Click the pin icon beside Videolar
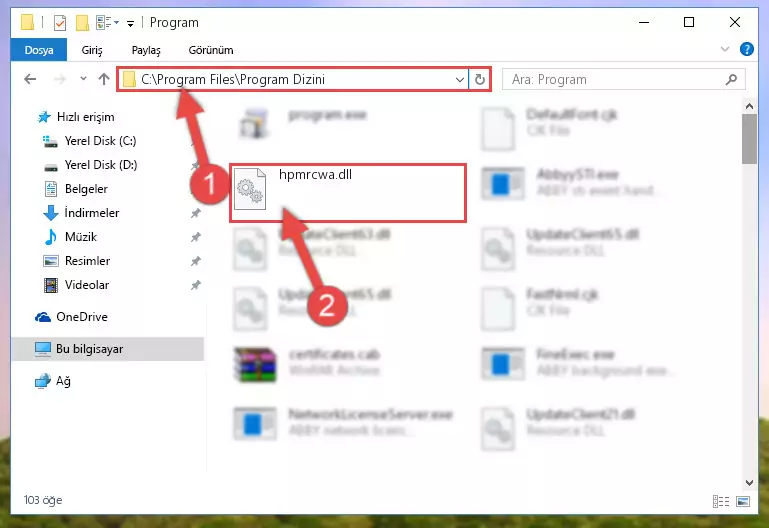This screenshot has height=528, width=769. tap(196, 285)
